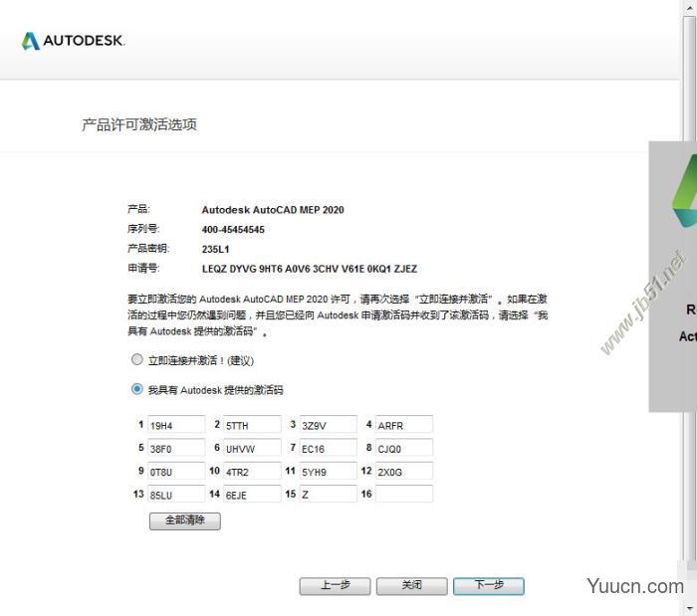697x616 pixels.
Task: Click activation code field 1 containing 19H4
Action: coord(176,424)
